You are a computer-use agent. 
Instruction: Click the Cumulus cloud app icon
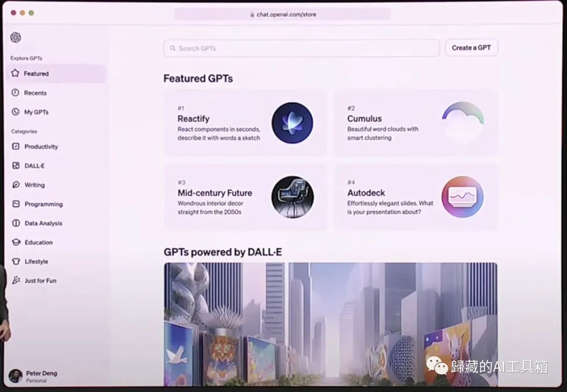(x=463, y=123)
